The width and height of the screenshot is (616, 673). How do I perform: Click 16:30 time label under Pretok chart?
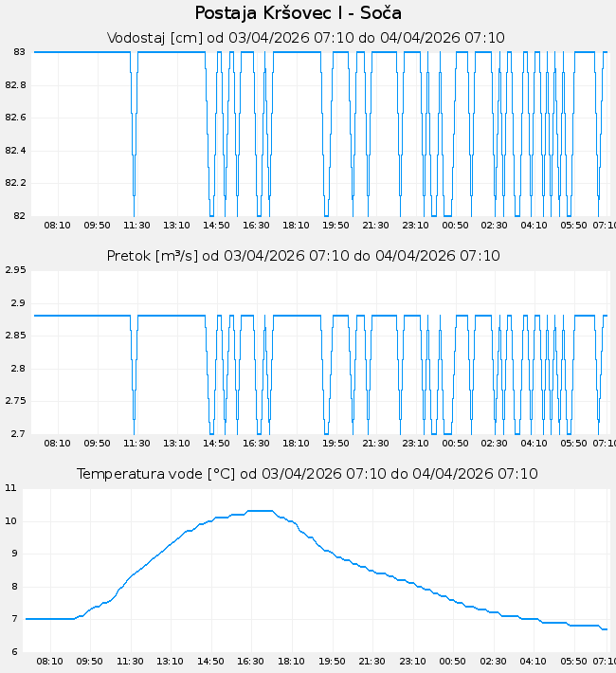256,443
